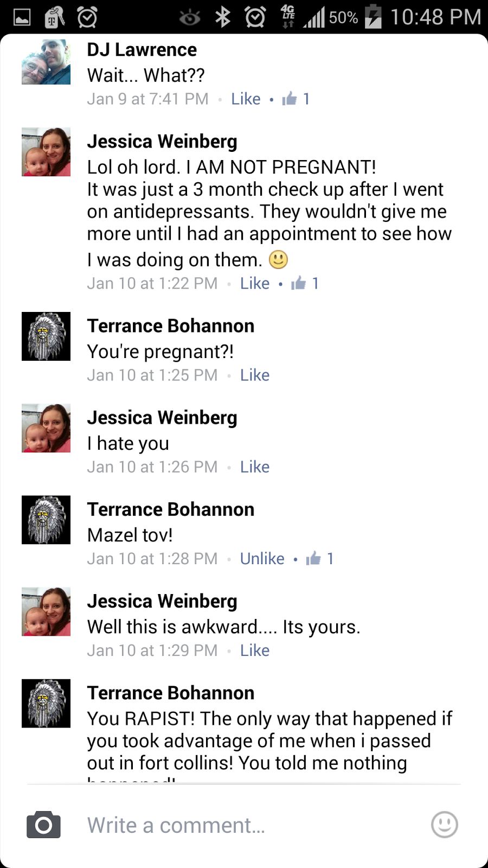The image size is (488, 868).
Task: Unlike the Mazel tov comment
Action: pyautogui.click(x=262, y=558)
